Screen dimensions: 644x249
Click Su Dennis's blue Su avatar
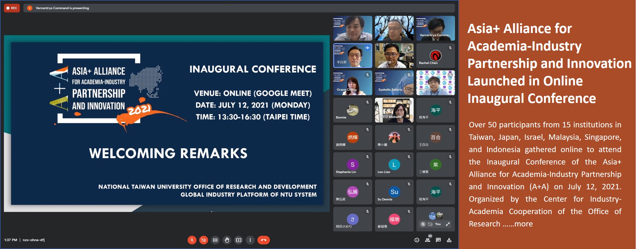[x=394, y=192]
